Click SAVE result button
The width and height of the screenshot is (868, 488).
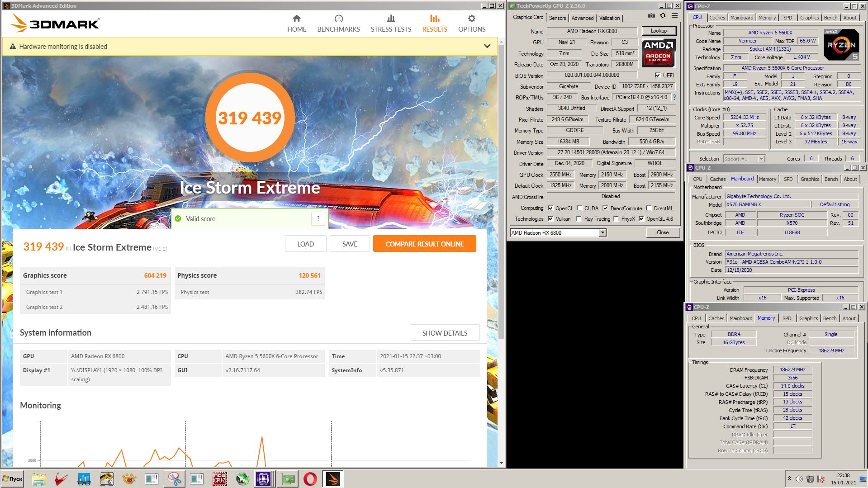350,244
